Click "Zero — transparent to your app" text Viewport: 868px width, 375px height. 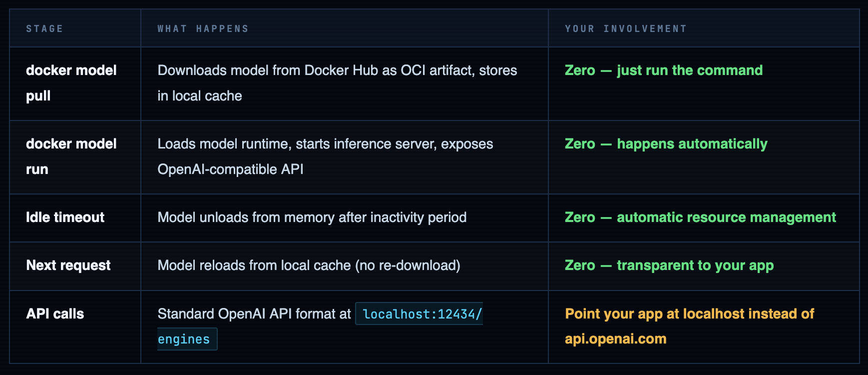coord(669,265)
